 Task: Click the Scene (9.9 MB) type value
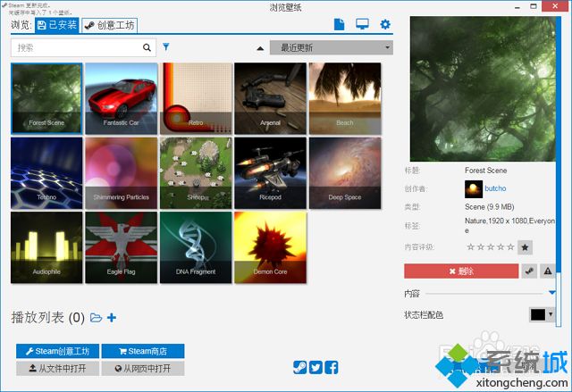[489, 207]
